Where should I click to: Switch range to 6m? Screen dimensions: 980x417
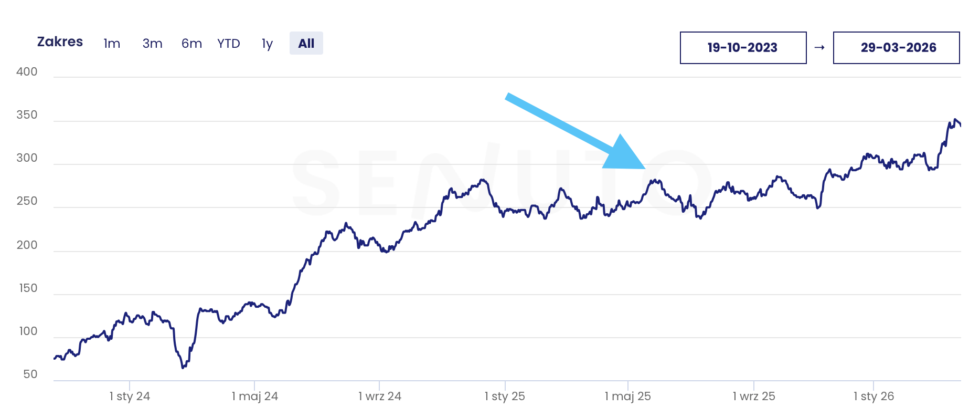click(191, 44)
